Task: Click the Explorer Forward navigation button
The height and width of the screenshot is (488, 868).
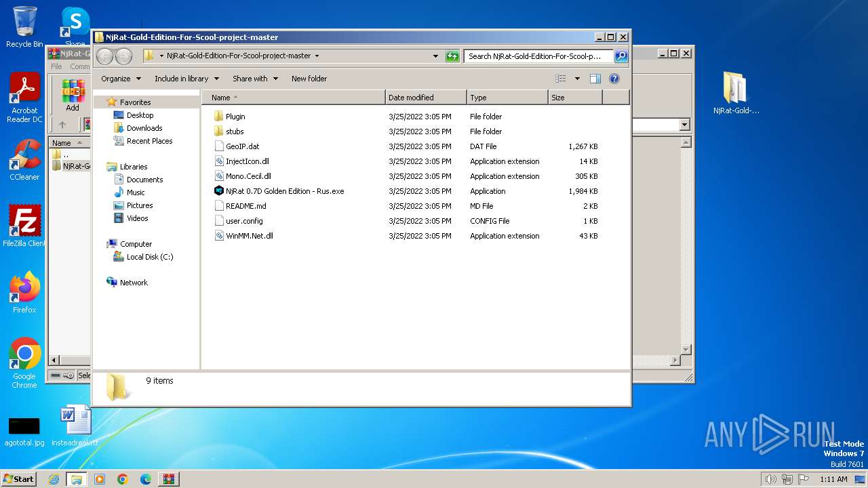Action: tap(123, 56)
